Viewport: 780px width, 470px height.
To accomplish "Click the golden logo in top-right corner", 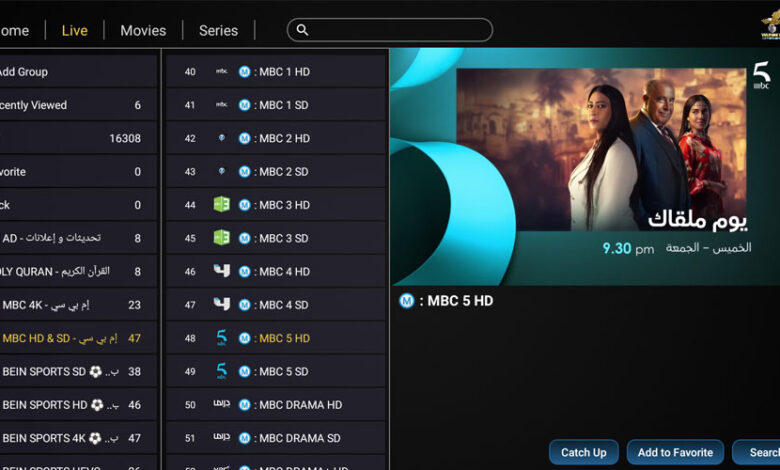I will 769,23.
